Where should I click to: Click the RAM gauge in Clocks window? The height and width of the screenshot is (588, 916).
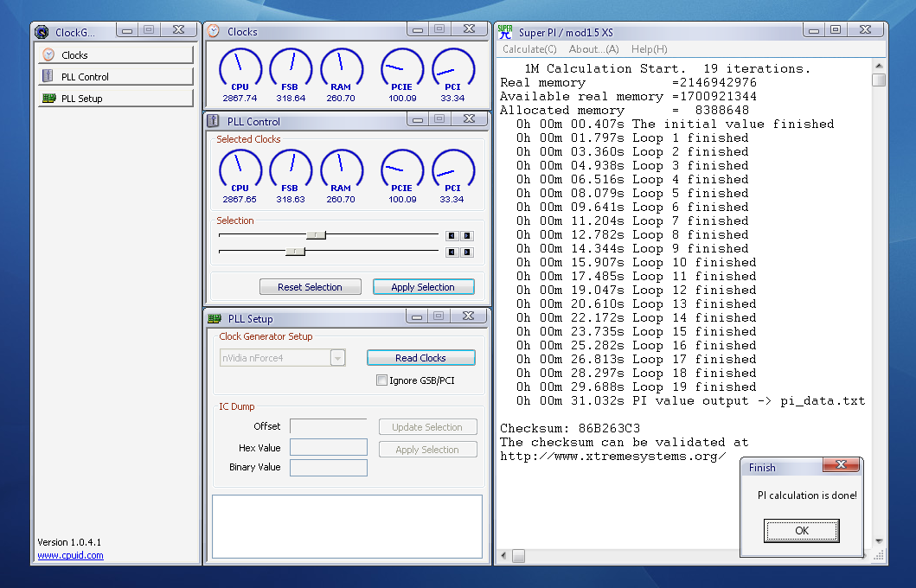click(341, 75)
